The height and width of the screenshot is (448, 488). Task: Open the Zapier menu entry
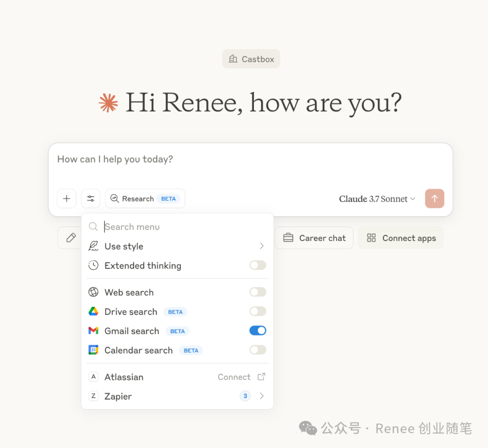tap(178, 396)
